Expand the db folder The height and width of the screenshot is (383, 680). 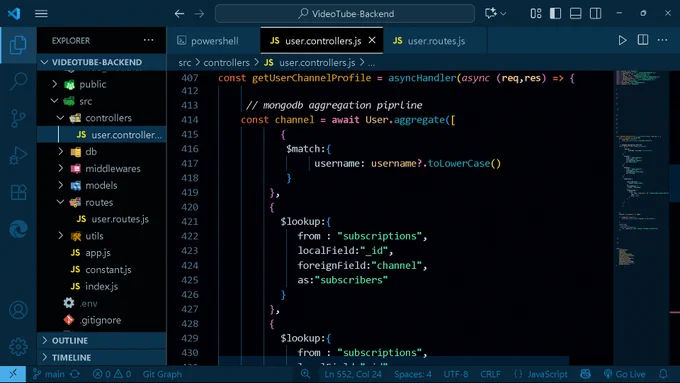click(61, 151)
